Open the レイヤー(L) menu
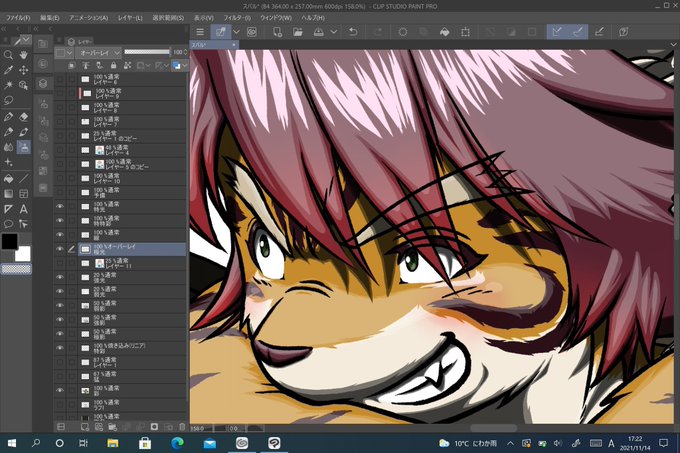 coord(130,18)
